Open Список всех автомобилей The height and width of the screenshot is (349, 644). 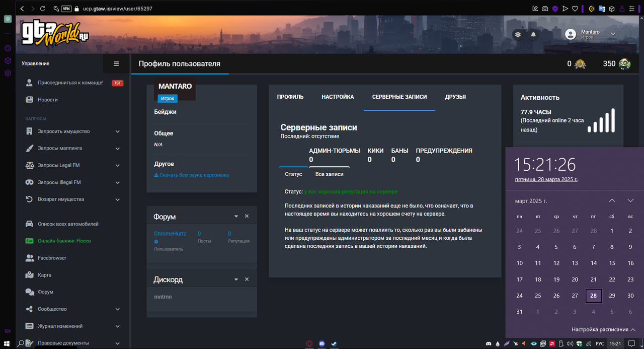(x=68, y=224)
